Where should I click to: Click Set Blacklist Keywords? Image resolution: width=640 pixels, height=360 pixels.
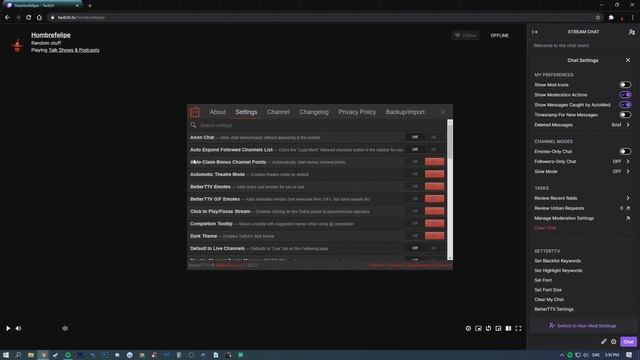click(x=558, y=261)
